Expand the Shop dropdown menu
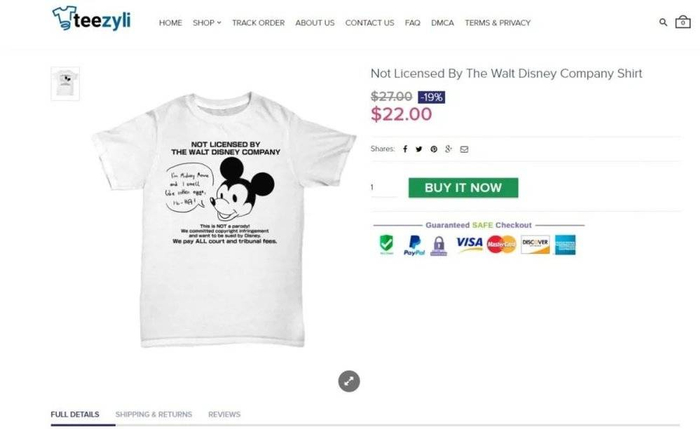The image size is (700, 429). 207,23
